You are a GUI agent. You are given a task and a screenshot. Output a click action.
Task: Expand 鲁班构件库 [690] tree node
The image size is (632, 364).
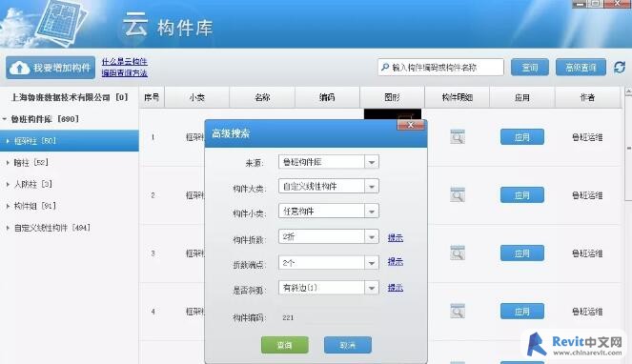pyautogui.click(x=5, y=119)
